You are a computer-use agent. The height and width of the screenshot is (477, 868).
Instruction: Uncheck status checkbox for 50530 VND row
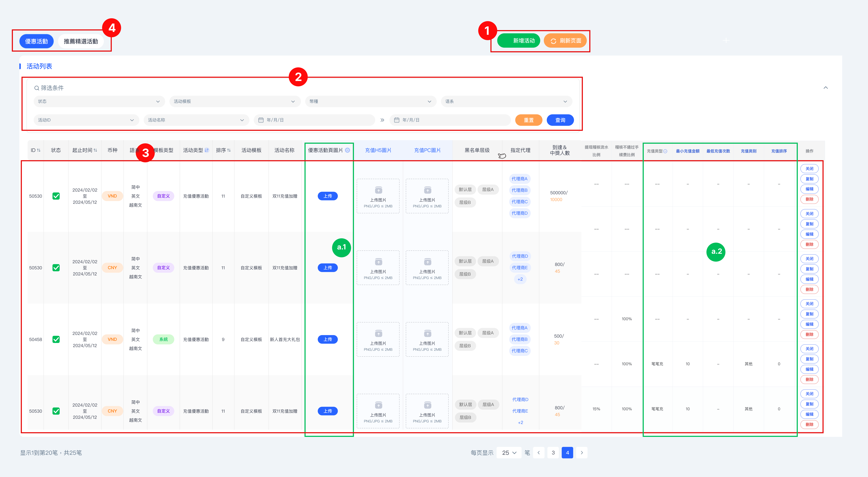(x=56, y=196)
